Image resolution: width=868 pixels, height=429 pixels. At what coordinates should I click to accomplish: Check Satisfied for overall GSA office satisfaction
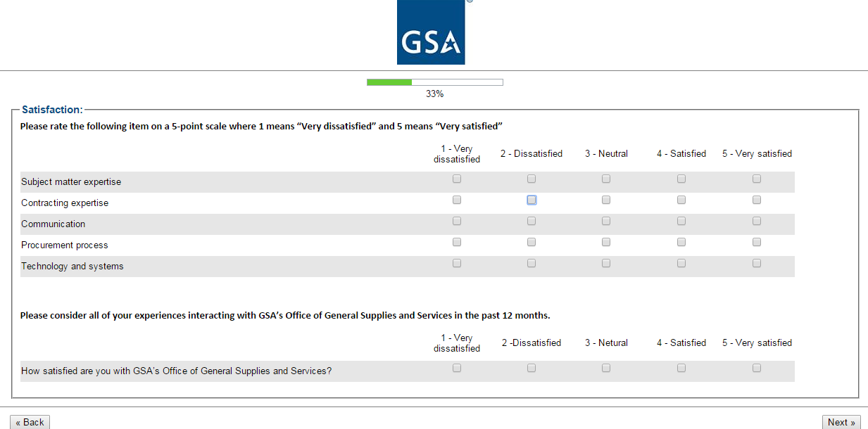[x=681, y=368]
